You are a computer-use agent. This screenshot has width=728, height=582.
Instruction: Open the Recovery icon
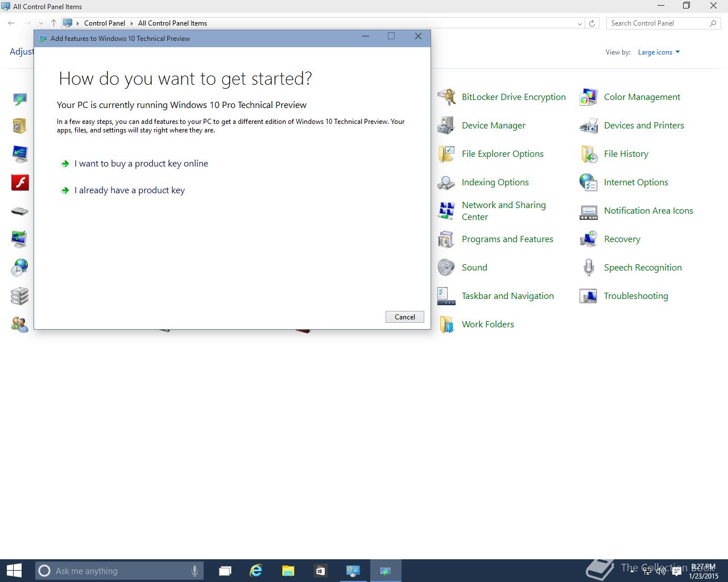[x=589, y=239]
